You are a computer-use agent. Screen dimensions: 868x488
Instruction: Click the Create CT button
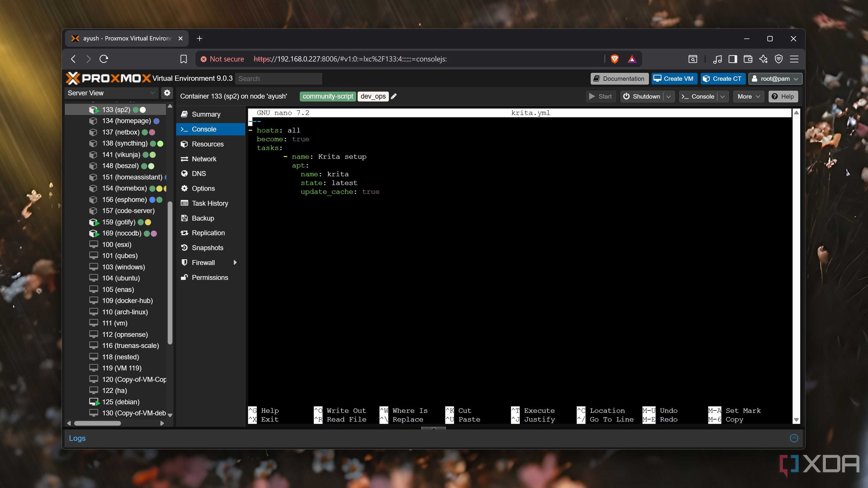point(723,78)
